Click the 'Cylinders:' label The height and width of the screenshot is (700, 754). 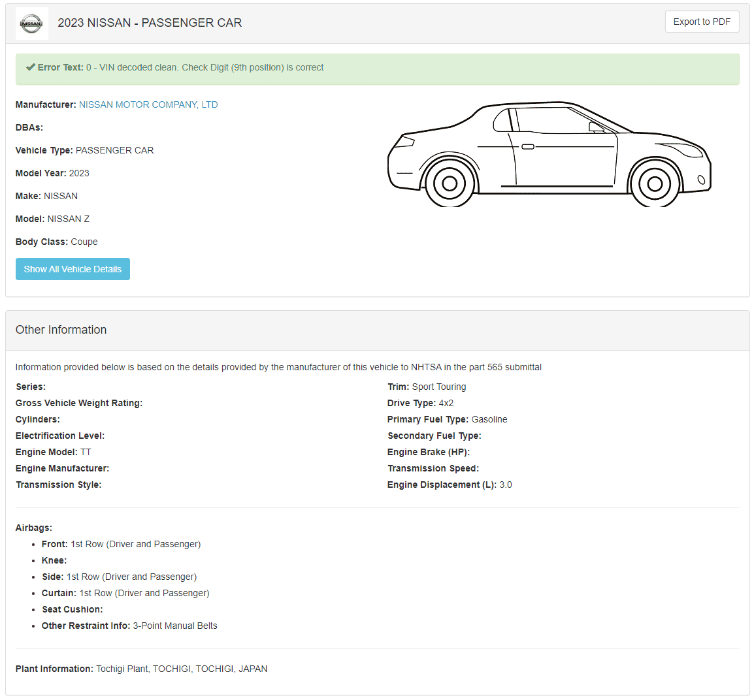point(37,419)
